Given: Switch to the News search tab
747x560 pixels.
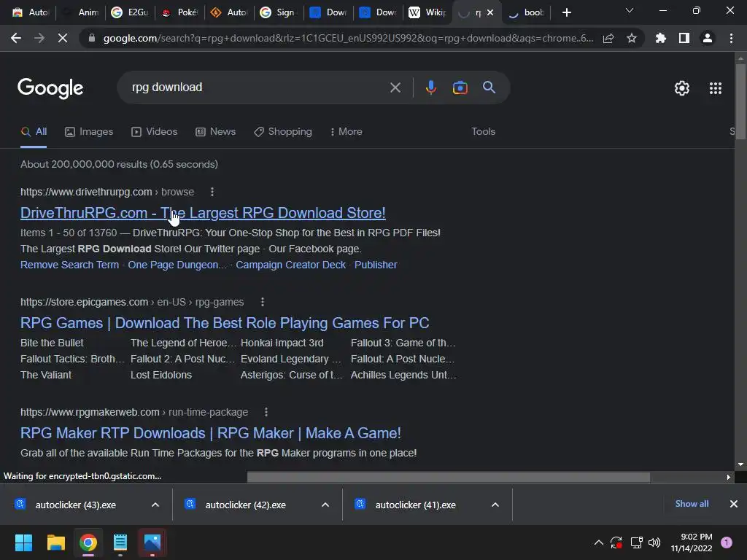Looking at the screenshot, I should coord(216,132).
